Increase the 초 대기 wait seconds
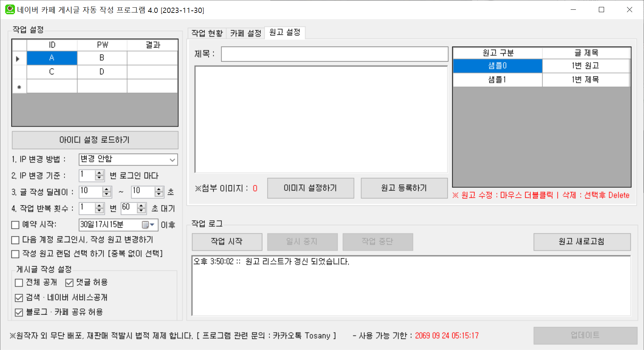The image size is (644, 350). [141, 206]
